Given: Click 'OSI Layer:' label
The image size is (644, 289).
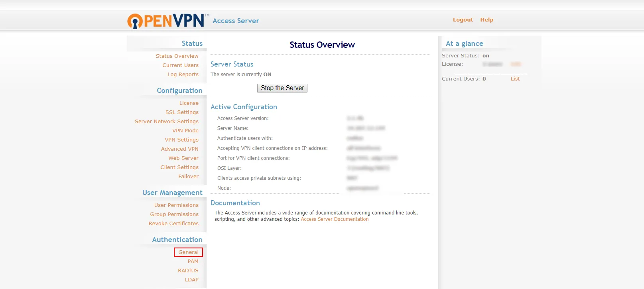Looking at the screenshot, I should tap(229, 168).
